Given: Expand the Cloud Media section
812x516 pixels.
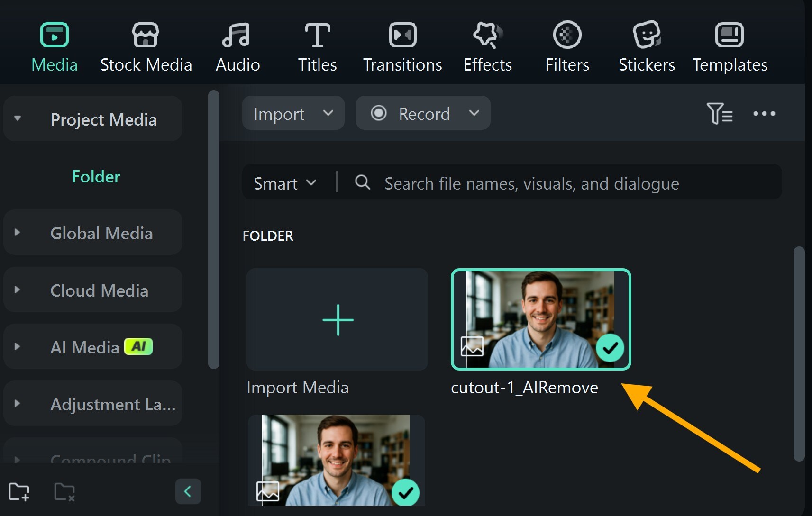Looking at the screenshot, I should pyautogui.click(x=17, y=290).
